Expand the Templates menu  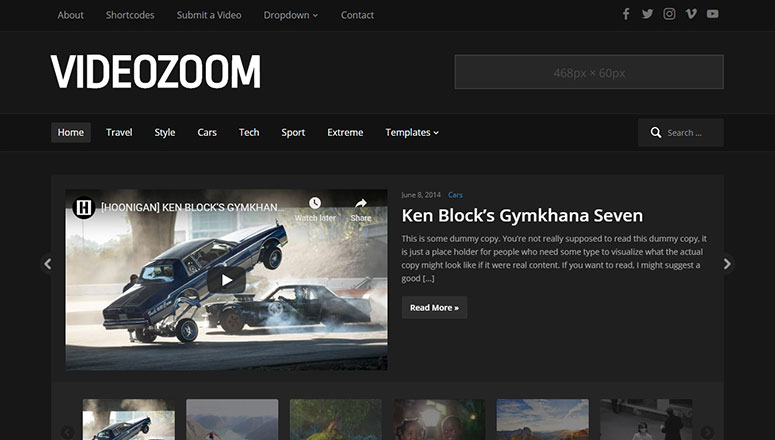coord(412,132)
